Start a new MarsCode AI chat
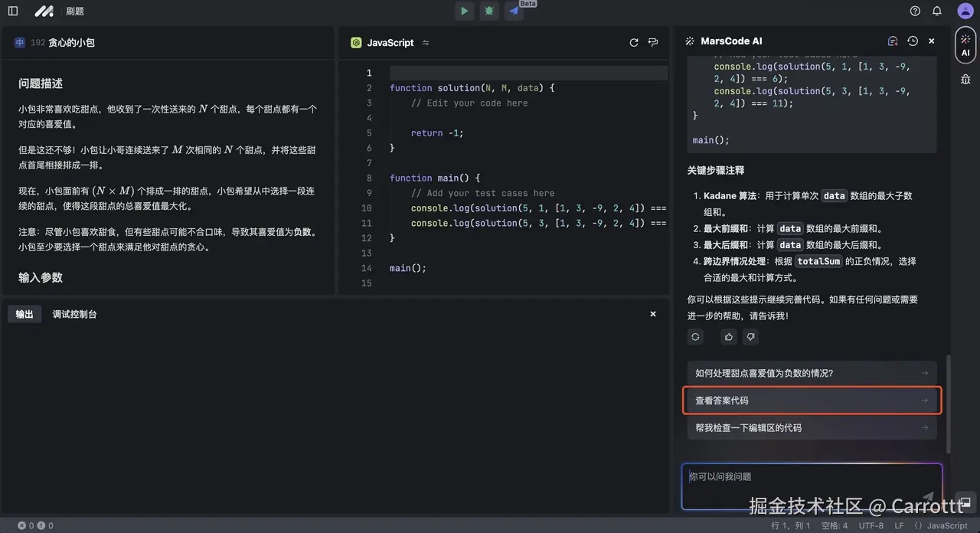The image size is (980, 533). coord(892,41)
